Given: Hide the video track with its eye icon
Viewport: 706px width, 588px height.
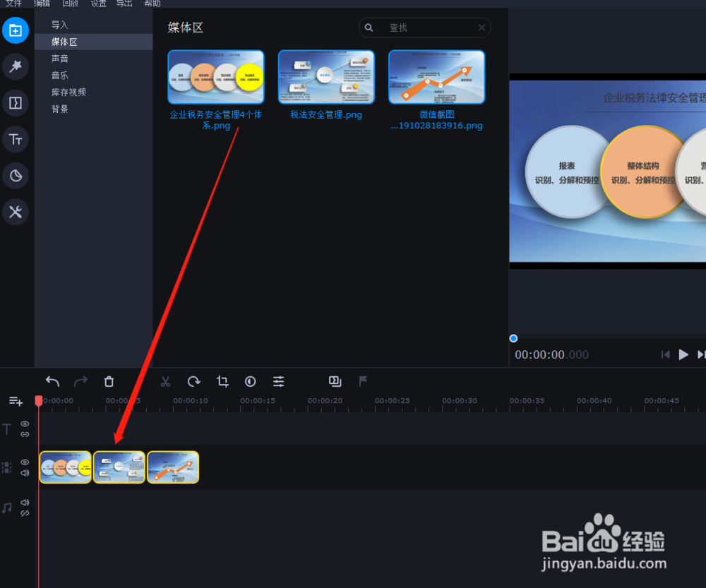Looking at the screenshot, I should (25, 462).
